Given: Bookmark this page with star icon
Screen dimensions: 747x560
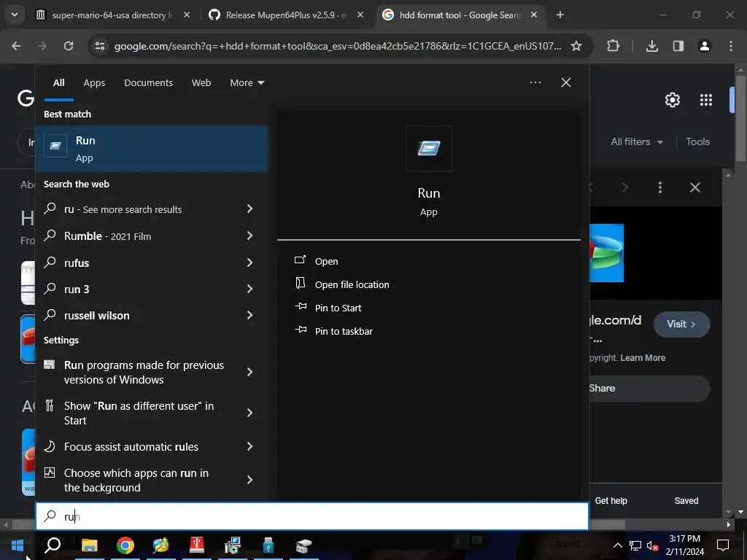Looking at the screenshot, I should click(576, 46).
